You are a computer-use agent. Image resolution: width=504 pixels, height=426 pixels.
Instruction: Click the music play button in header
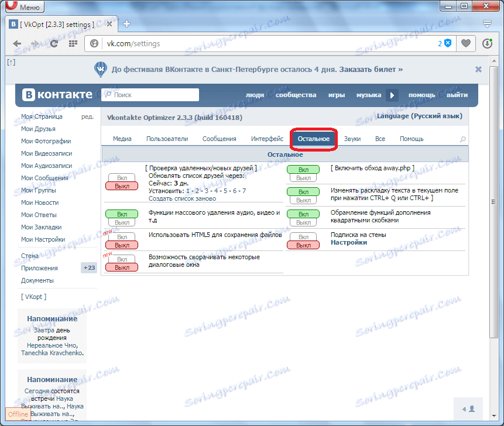(x=392, y=95)
